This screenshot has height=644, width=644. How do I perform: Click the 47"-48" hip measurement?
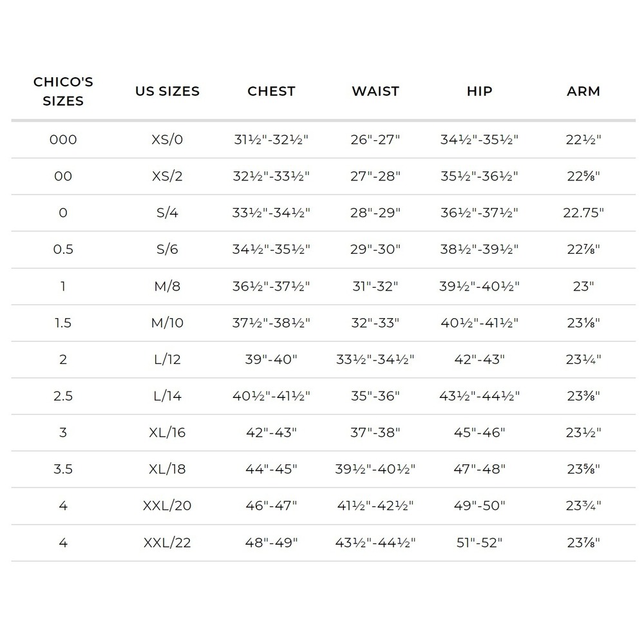(x=479, y=469)
